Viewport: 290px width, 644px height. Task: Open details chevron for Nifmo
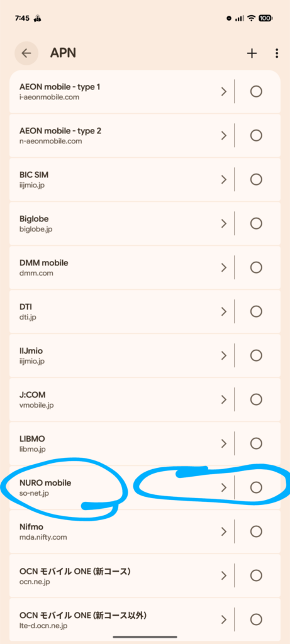(x=224, y=531)
